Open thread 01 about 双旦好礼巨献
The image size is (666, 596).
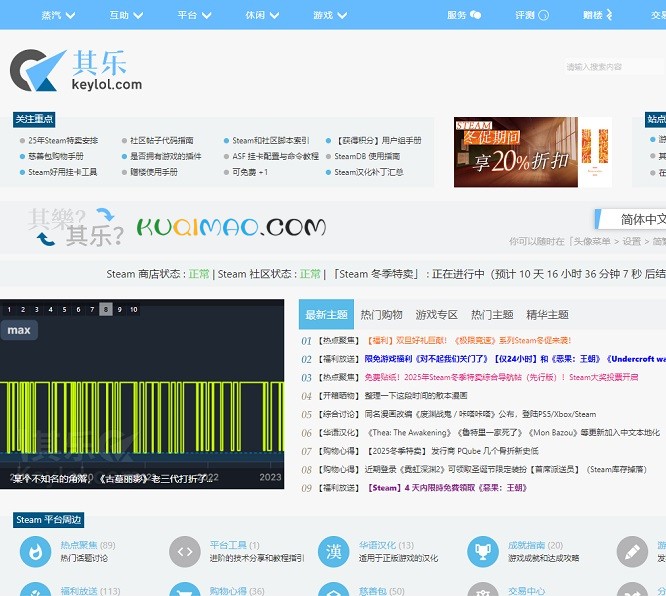click(469, 340)
